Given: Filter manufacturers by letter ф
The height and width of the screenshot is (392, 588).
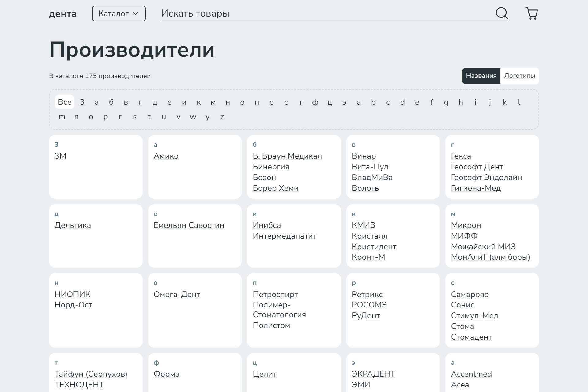Looking at the screenshot, I should [x=315, y=102].
